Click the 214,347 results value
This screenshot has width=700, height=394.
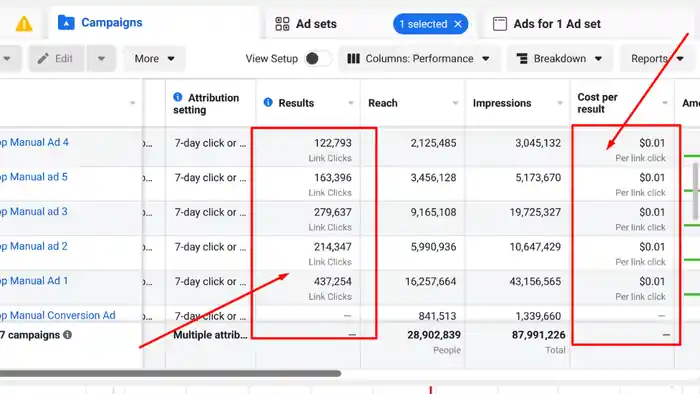click(x=333, y=247)
